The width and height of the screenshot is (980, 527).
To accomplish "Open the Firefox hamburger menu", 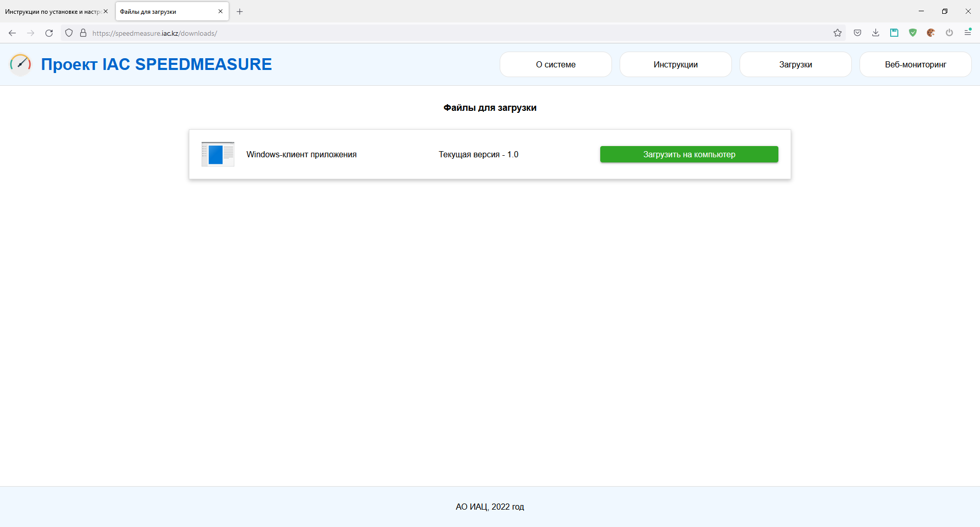I will point(968,33).
